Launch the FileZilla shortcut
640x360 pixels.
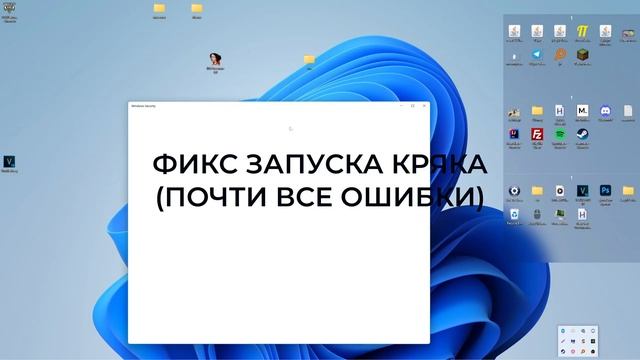[x=537, y=134]
